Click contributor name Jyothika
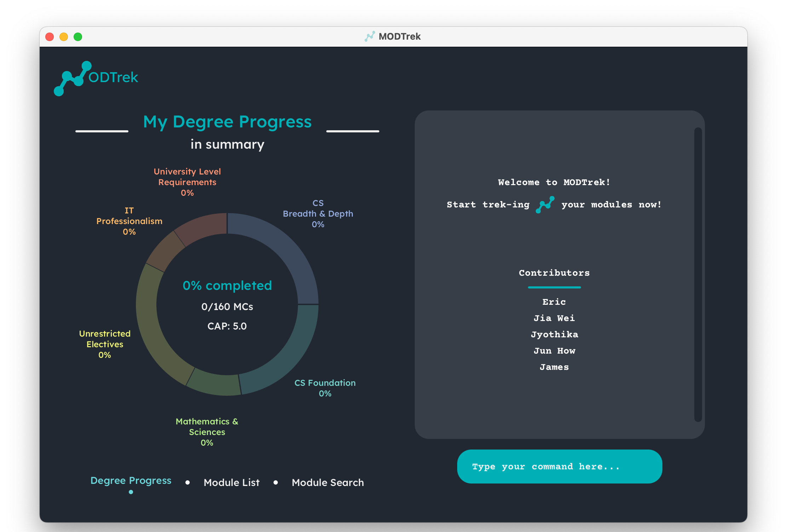Image resolution: width=787 pixels, height=532 pixels. pyautogui.click(x=554, y=334)
